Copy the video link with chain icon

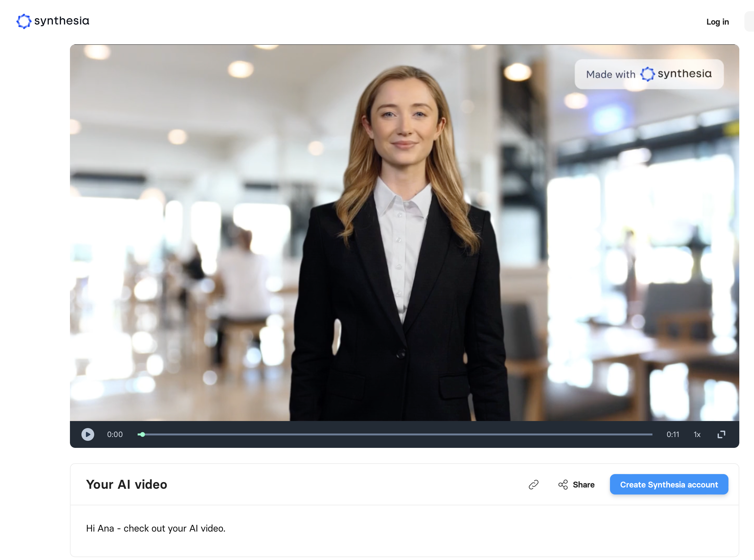pos(533,484)
